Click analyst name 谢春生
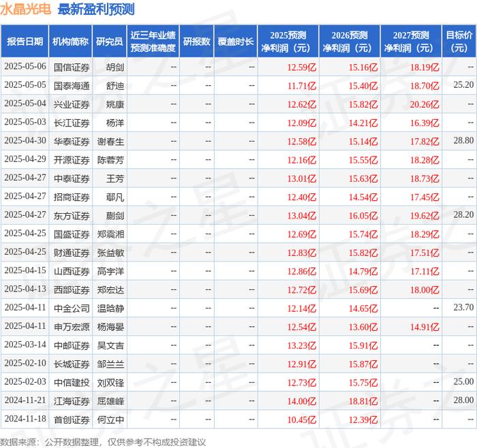This screenshot has width=477, height=448. click(110, 142)
